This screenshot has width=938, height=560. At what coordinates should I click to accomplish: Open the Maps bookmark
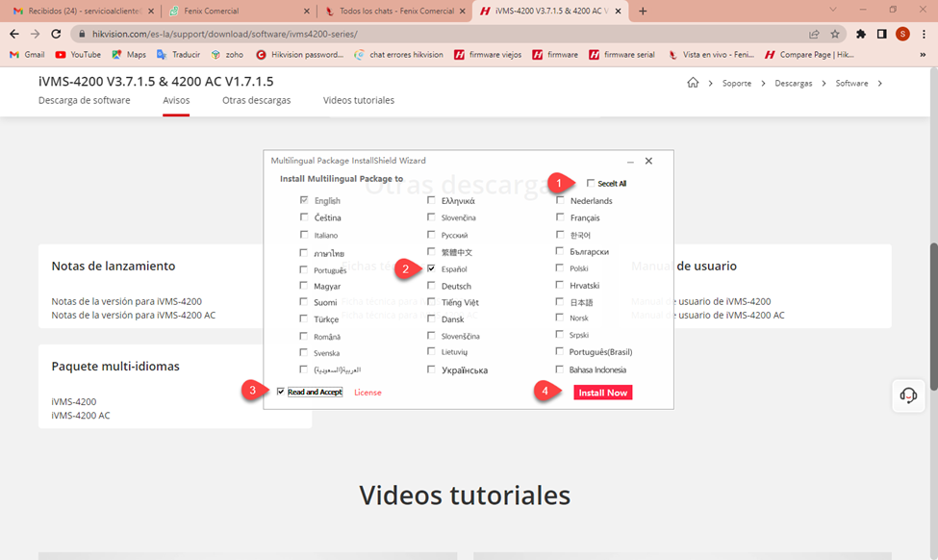point(129,55)
